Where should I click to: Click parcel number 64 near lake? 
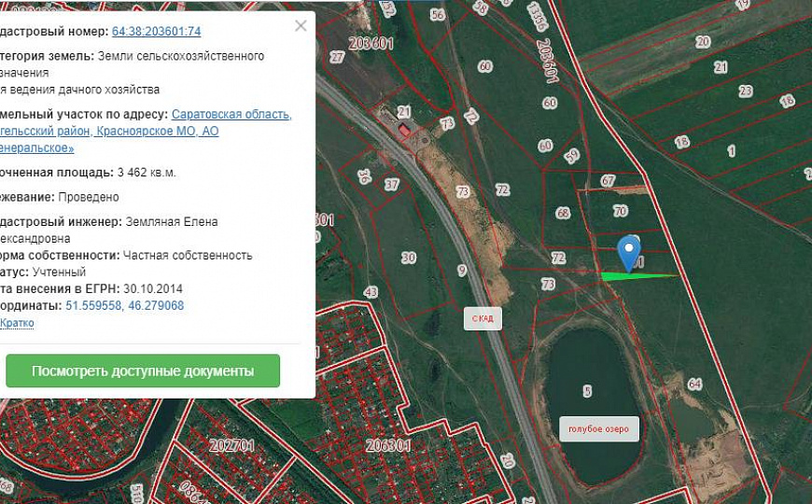click(x=693, y=384)
